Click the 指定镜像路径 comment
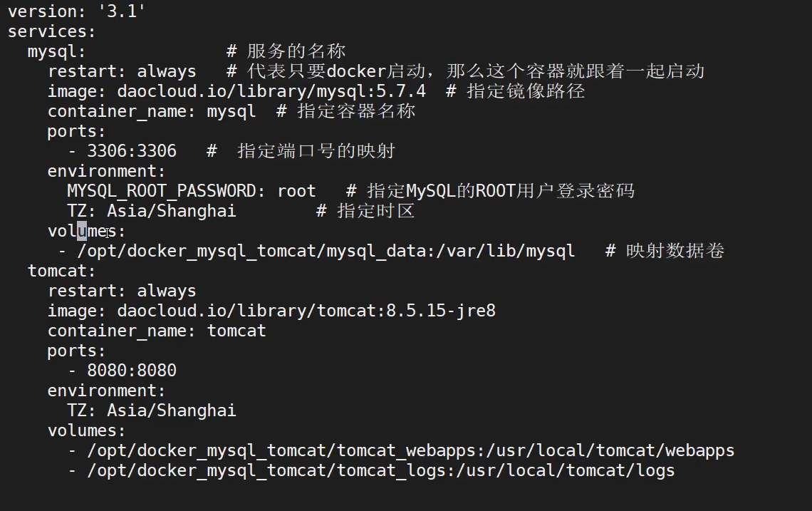The image size is (812, 511). [x=526, y=91]
